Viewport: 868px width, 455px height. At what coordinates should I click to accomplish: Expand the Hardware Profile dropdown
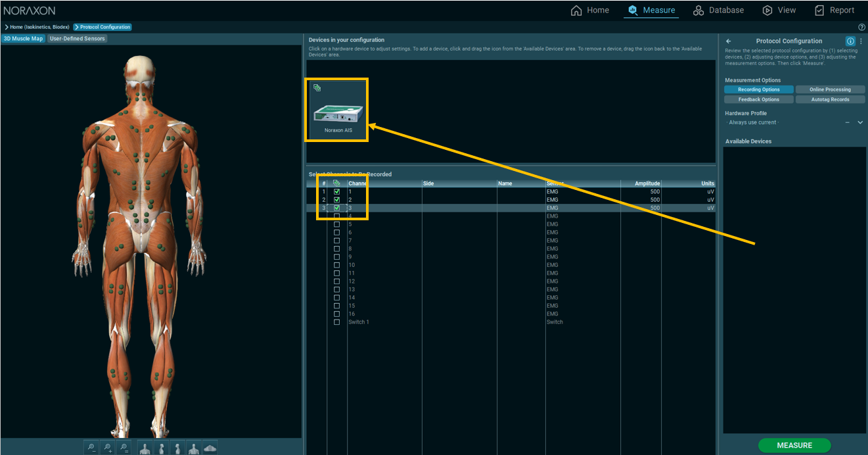[x=860, y=122]
